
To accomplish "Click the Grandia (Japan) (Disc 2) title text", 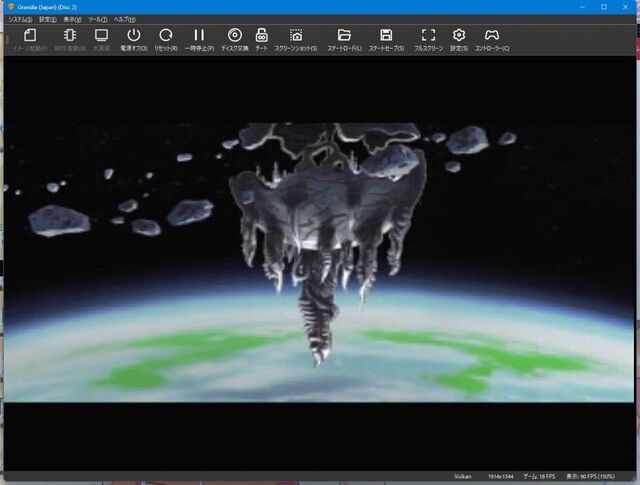I will [47, 7].
